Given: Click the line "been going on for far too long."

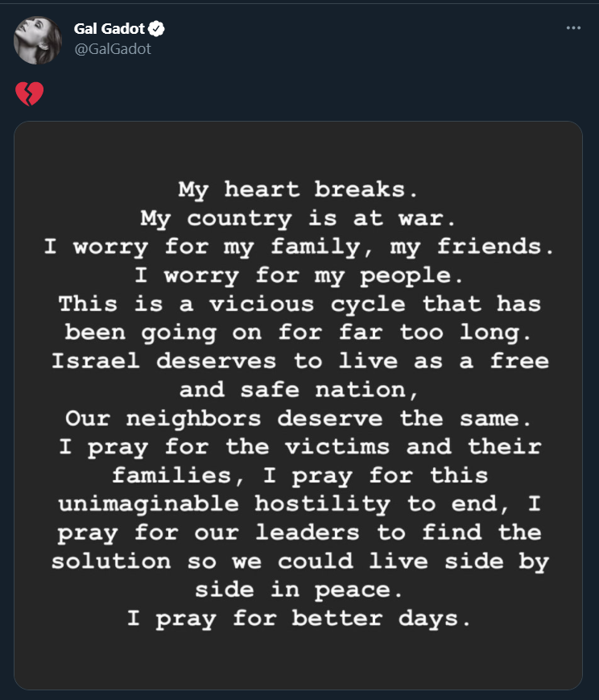Looking at the screenshot, I should [298, 332].
